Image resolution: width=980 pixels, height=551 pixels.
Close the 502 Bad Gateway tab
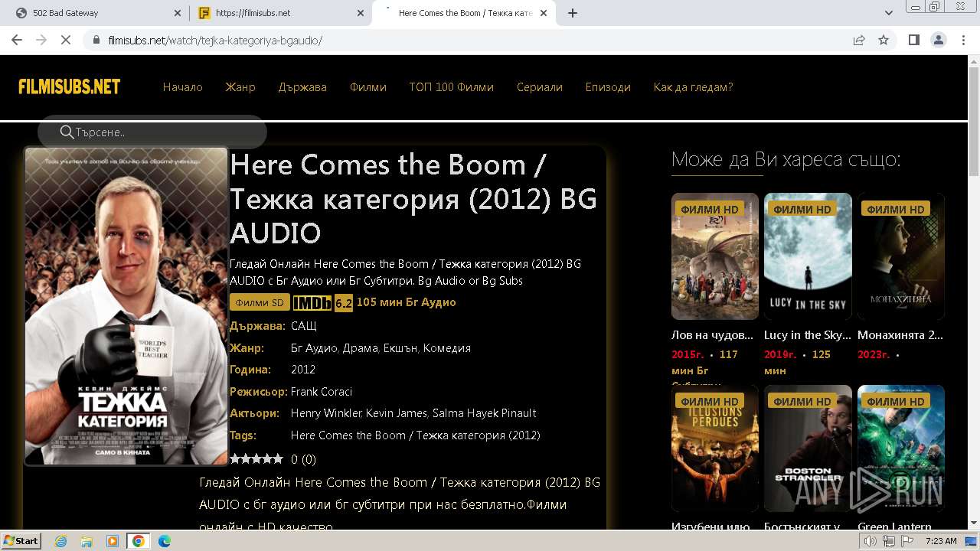[177, 13]
